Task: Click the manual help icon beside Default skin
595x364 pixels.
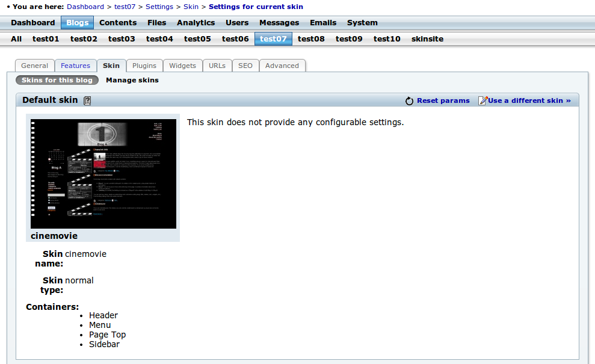Action: [87, 100]
